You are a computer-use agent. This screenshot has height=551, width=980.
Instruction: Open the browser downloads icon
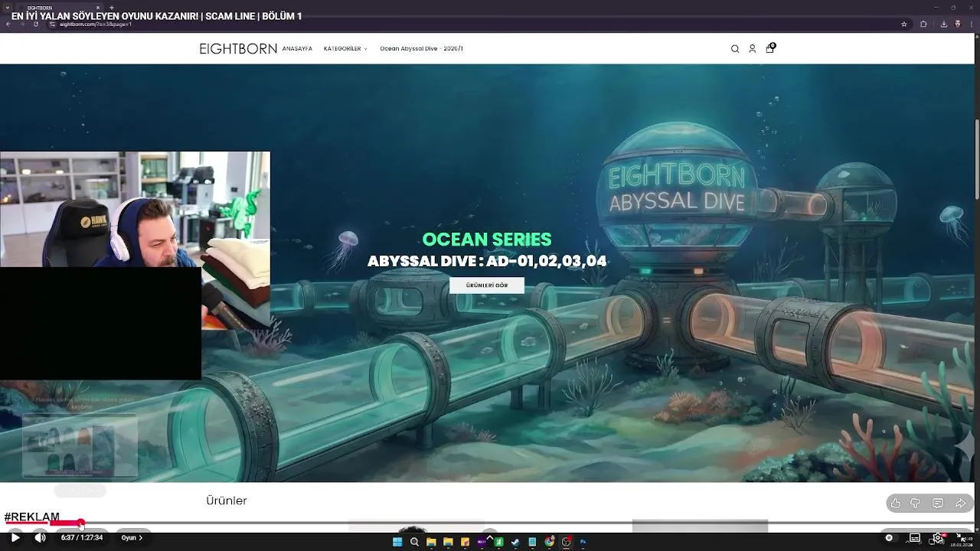click(x=943, y=24)
